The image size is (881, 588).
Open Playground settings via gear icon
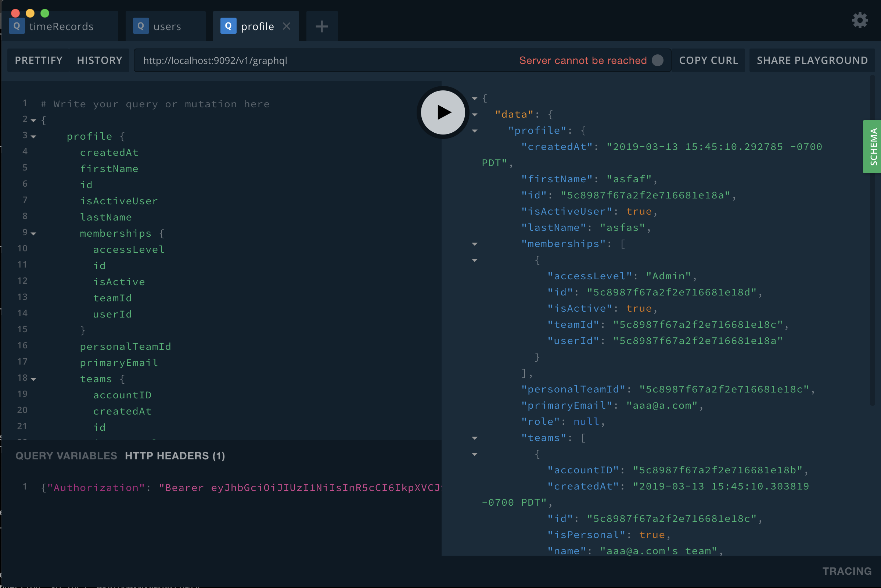point(860,21)
